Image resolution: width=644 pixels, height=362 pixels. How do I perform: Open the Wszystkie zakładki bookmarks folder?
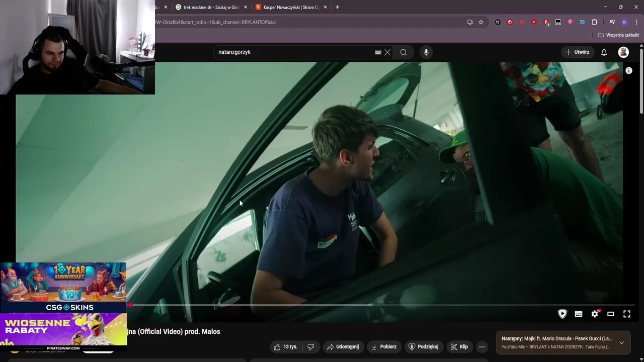[619, 35]
